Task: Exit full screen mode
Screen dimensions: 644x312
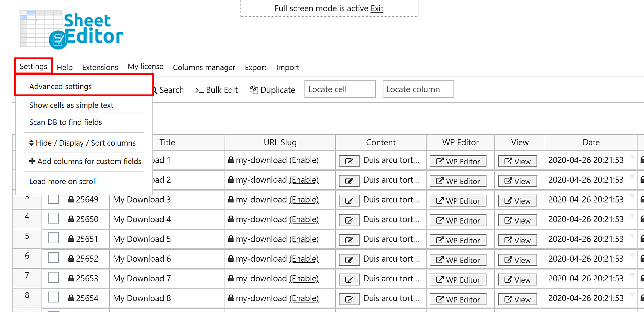Action: (377, 8)
